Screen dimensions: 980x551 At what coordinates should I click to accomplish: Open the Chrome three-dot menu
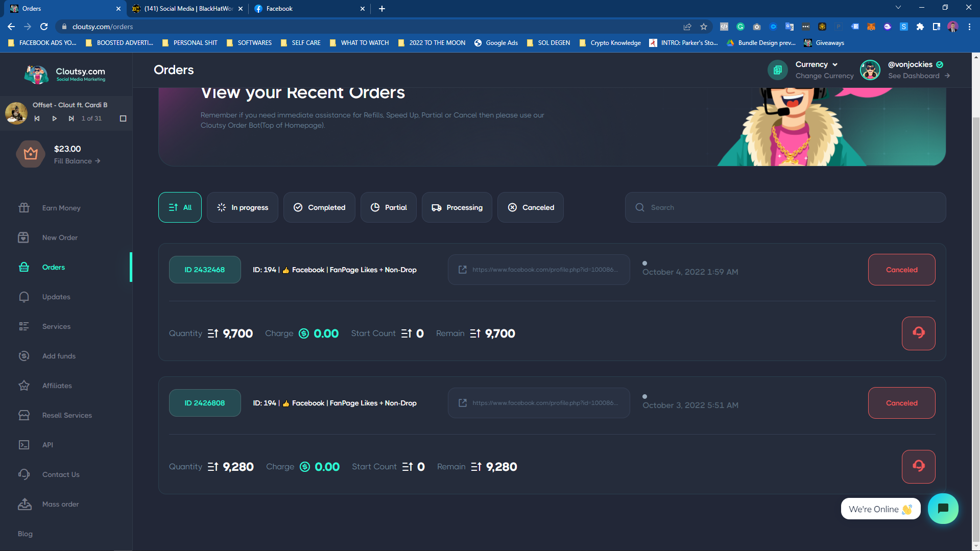(969, 27)
